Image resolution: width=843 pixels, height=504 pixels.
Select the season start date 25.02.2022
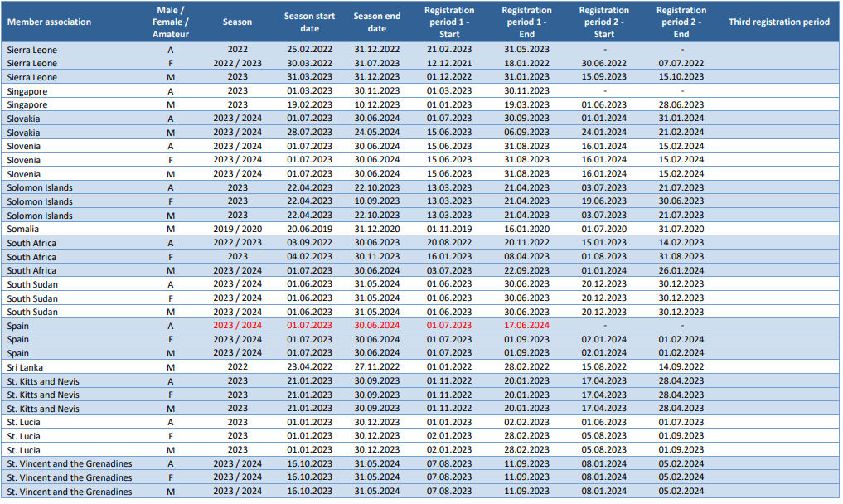pos(310,50)
